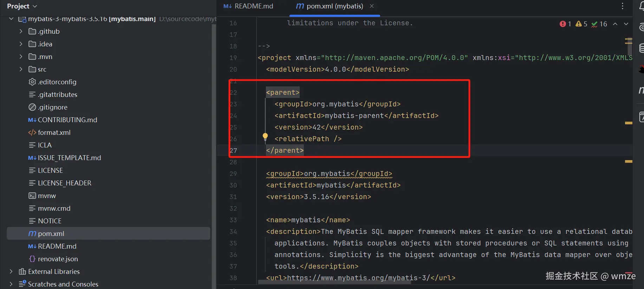Click the red error count indicator

coord(565,24)
